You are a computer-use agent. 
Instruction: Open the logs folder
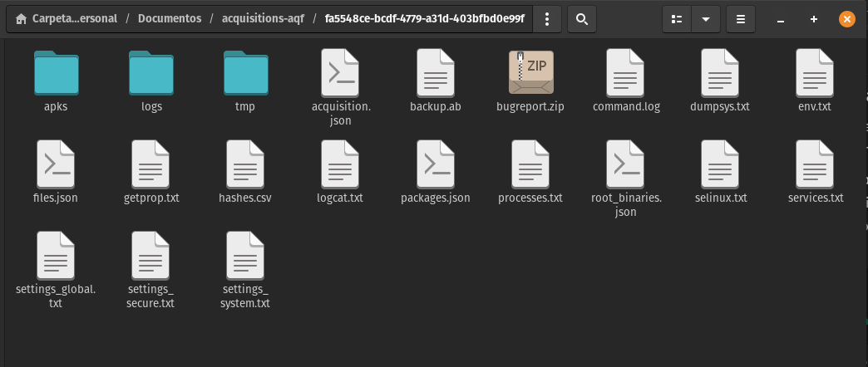pyautogui.click(x=151, y=73)
